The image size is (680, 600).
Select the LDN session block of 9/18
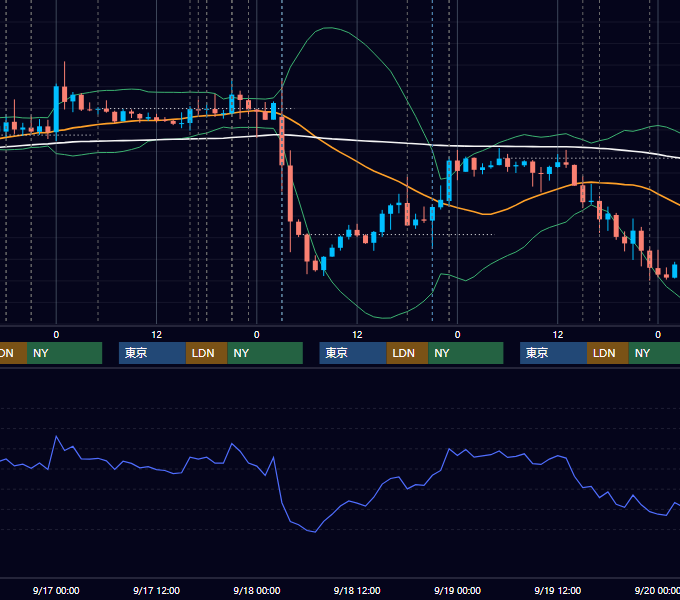point(407,353)
